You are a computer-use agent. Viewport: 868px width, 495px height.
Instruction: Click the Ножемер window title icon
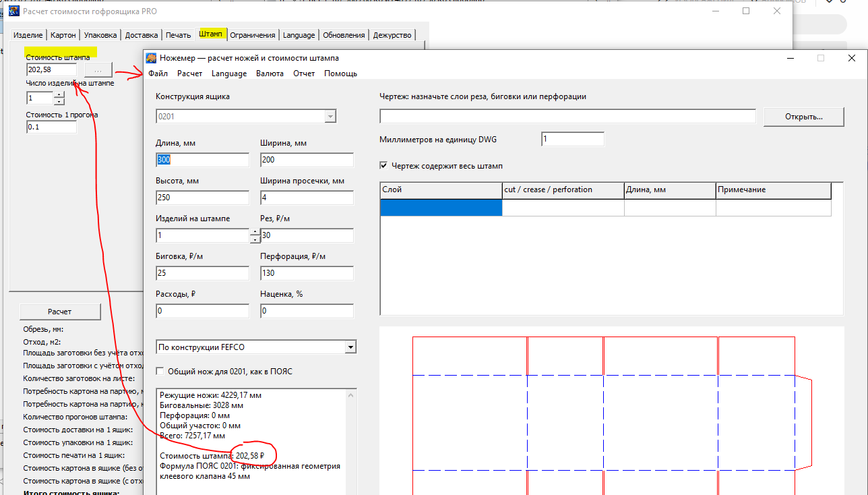click(151, 58)
